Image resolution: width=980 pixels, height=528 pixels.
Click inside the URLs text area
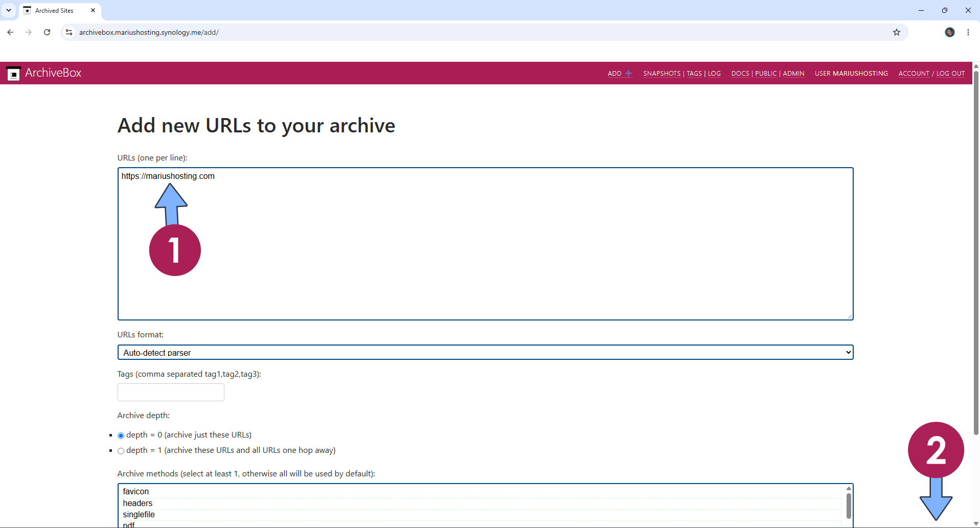[485, 244]
